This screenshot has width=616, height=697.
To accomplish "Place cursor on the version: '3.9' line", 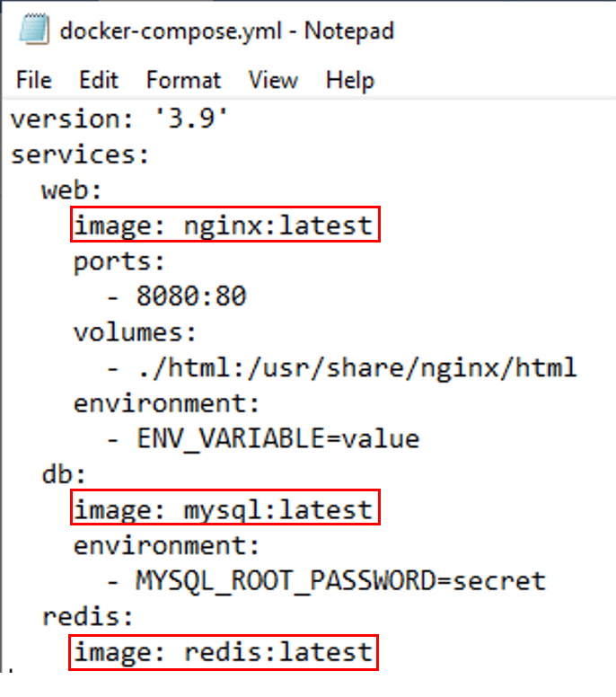I will [x=119, y=119].
